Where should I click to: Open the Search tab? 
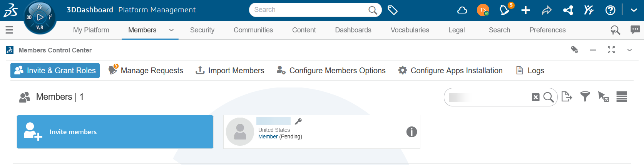499,30
